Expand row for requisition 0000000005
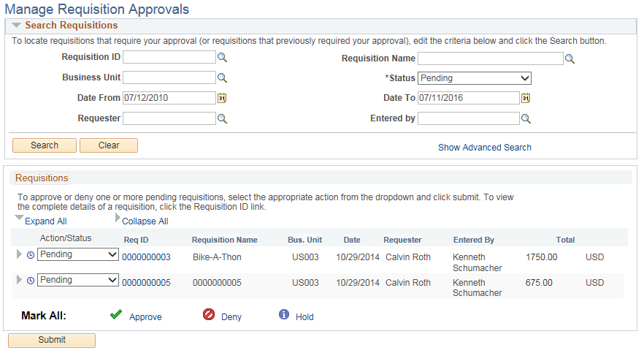The image size is (644, 353). [19, 280]
